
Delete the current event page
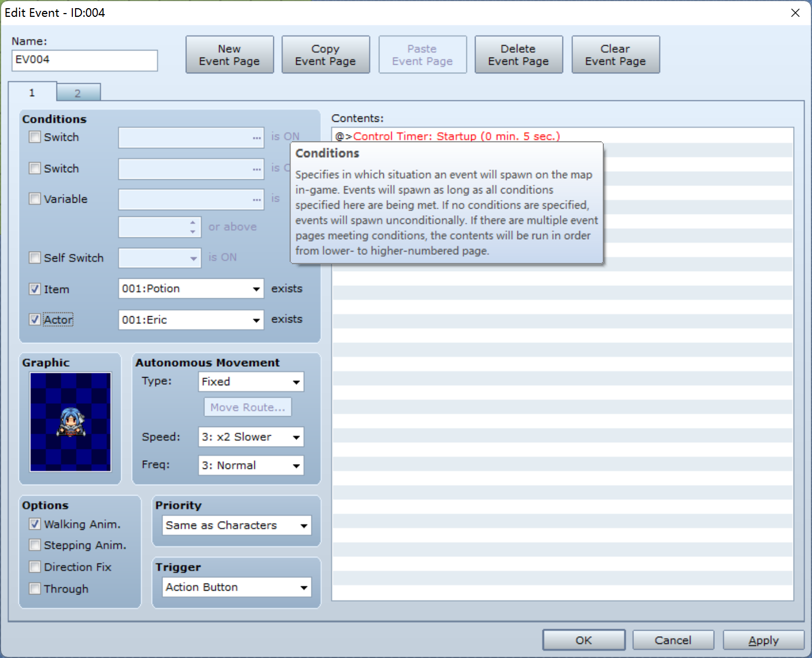(519, 55)
